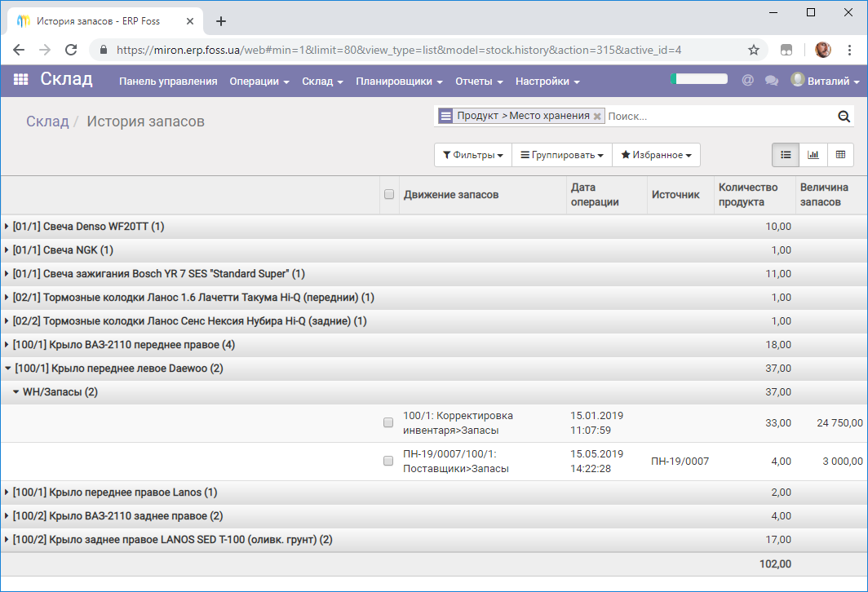Open Панель управления menu item
This screenshot has height=592, width=868.
[168, 82]
